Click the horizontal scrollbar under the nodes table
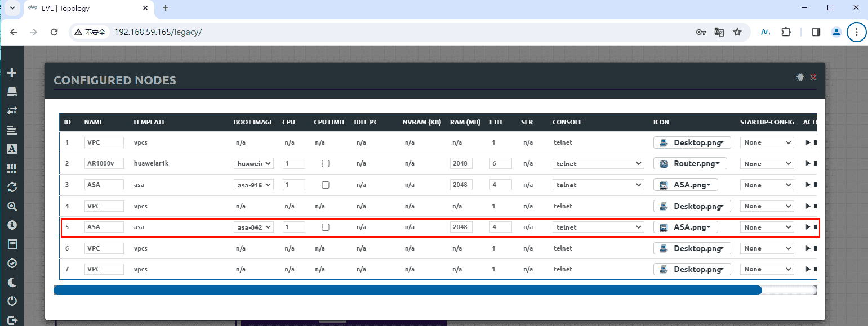The image size is (868, 326). (407, 291)
